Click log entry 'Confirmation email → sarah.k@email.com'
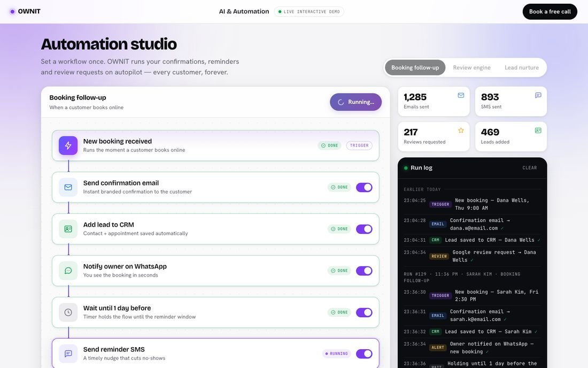588x368 pixels. point(473,316)
